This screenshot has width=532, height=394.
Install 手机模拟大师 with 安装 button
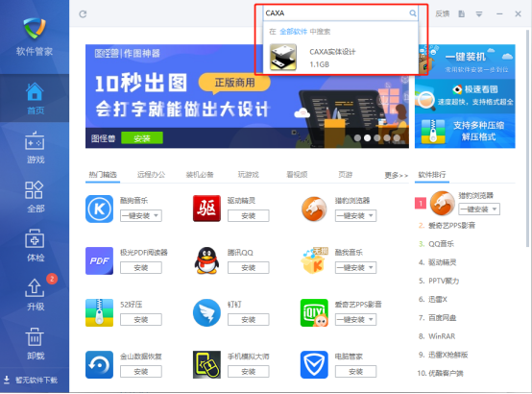[x=249, y=372]
